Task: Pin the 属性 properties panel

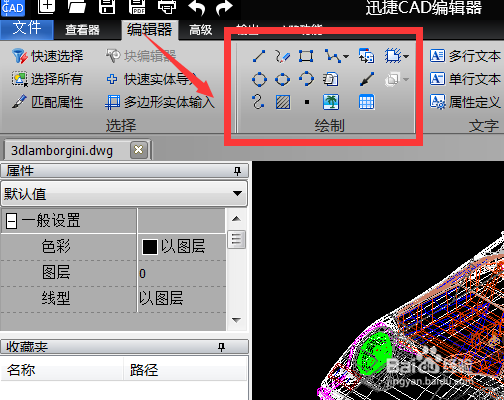Action: [237, 171]
